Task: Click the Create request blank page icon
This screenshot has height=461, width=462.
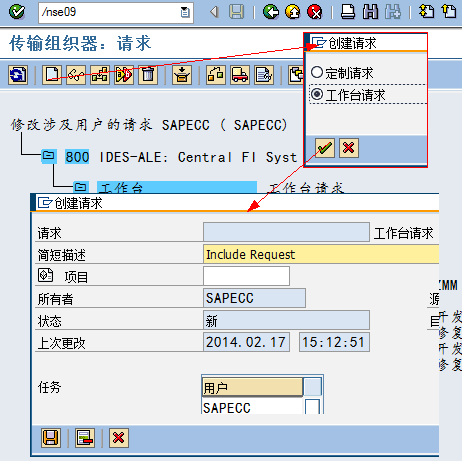Action: pyautogui.click(x=52, y=75)
